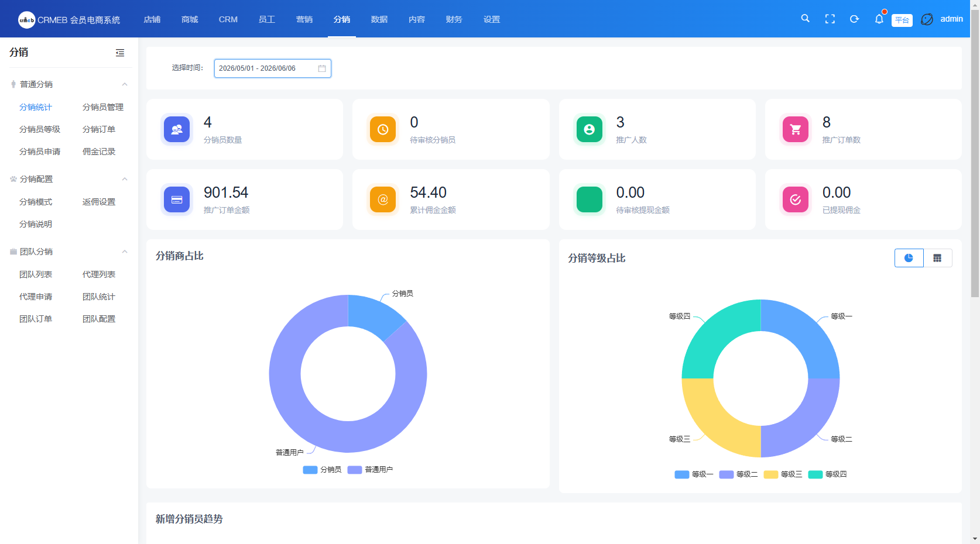Screen dimensions: 980x544
Task: Switch 分销等级占比 to table view
Action: pos(937,258)
